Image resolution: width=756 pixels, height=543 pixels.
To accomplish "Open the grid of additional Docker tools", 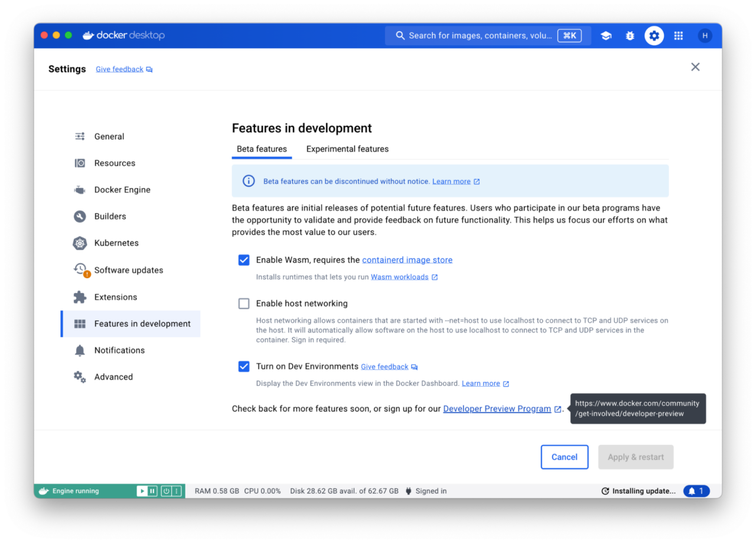I will tap(678, 35).
